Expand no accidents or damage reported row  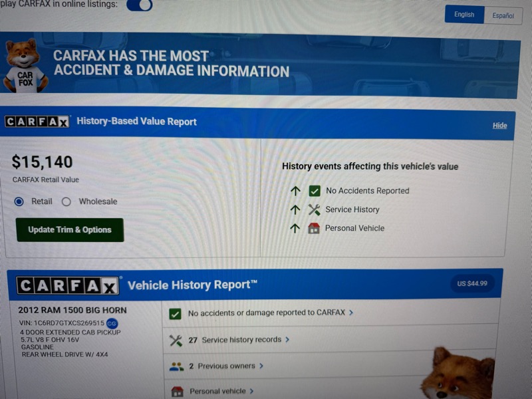(270, 313)
